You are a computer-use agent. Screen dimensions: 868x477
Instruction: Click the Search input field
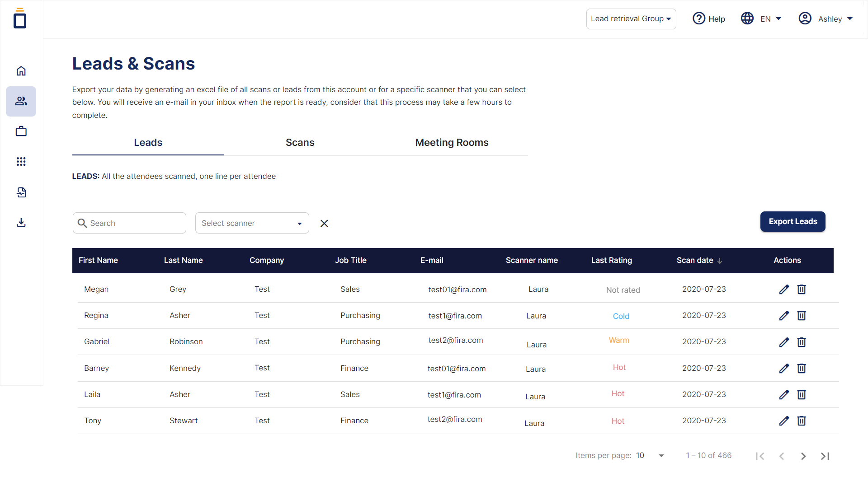click(x=129, y=223)
